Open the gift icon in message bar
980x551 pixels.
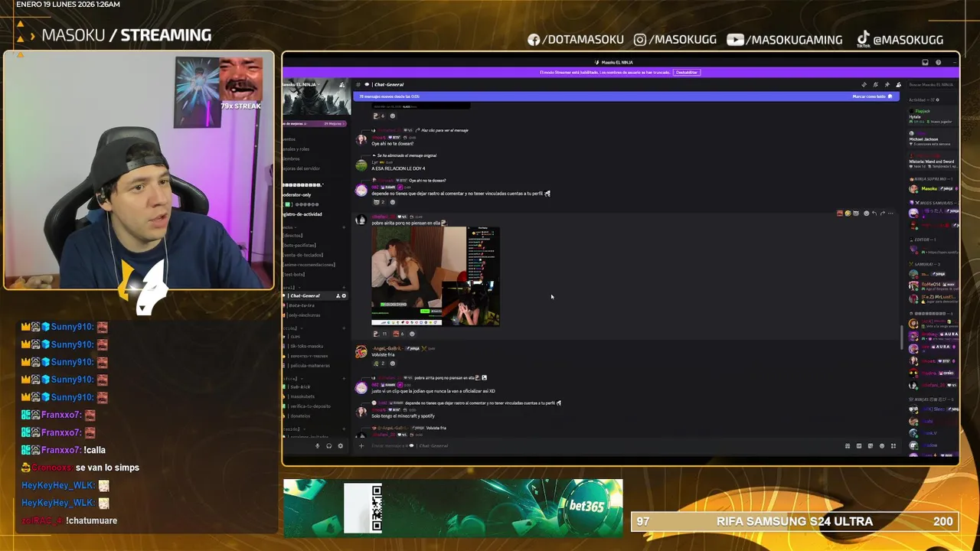click(848, 445)
